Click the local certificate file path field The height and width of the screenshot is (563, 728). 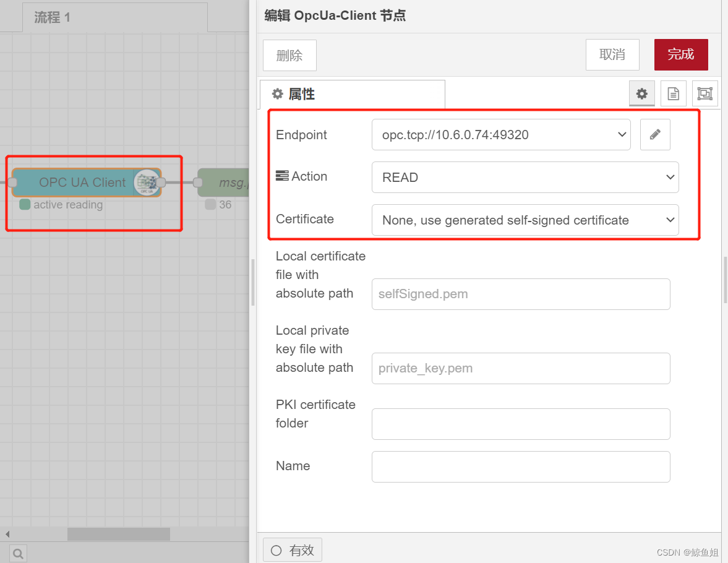pyautogui.click(x=520, y=294)
